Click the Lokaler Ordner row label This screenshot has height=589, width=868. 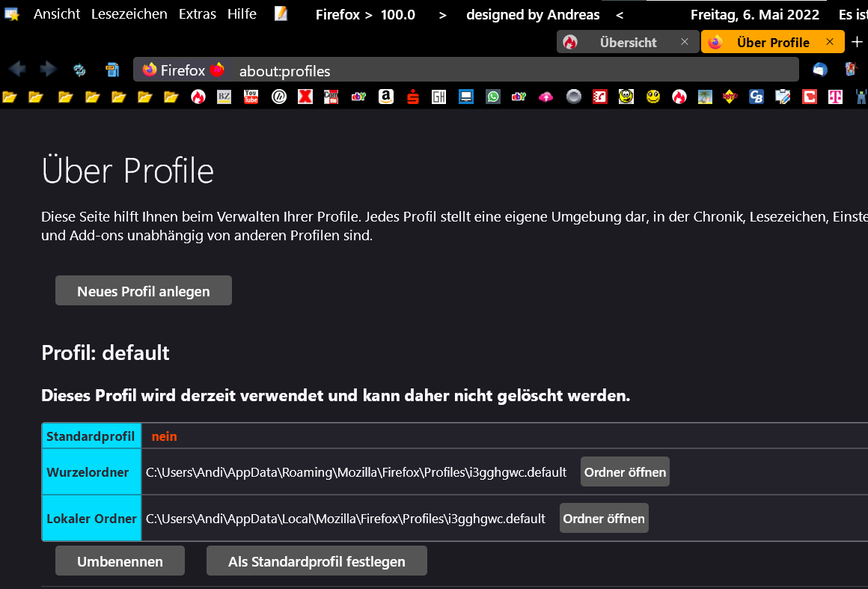click(91, 519)
